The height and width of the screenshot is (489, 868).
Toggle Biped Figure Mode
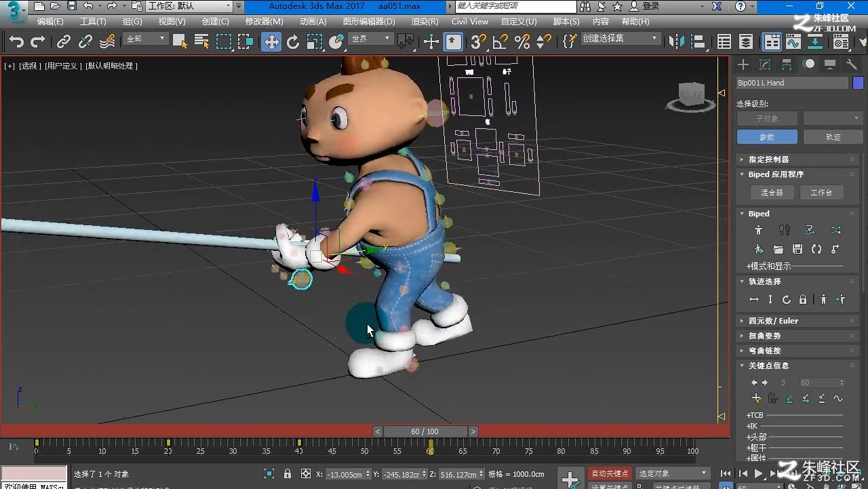click(x=759, y=231)
